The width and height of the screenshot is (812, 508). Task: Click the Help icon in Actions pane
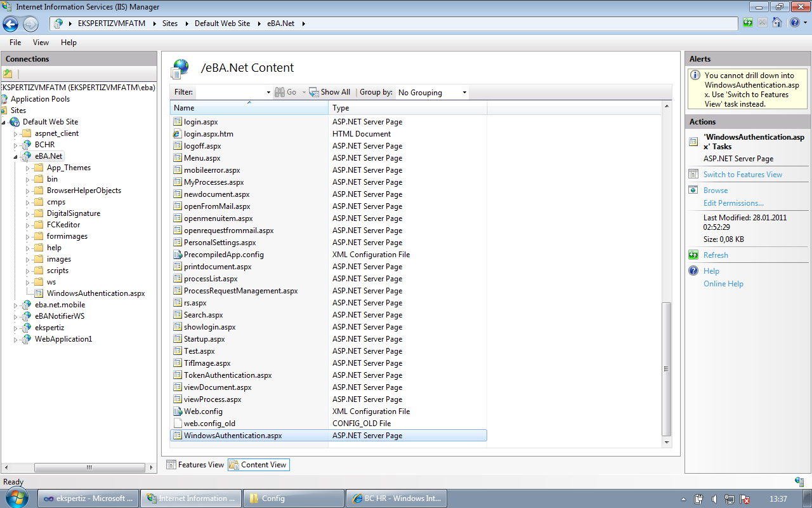pos(693,271)
